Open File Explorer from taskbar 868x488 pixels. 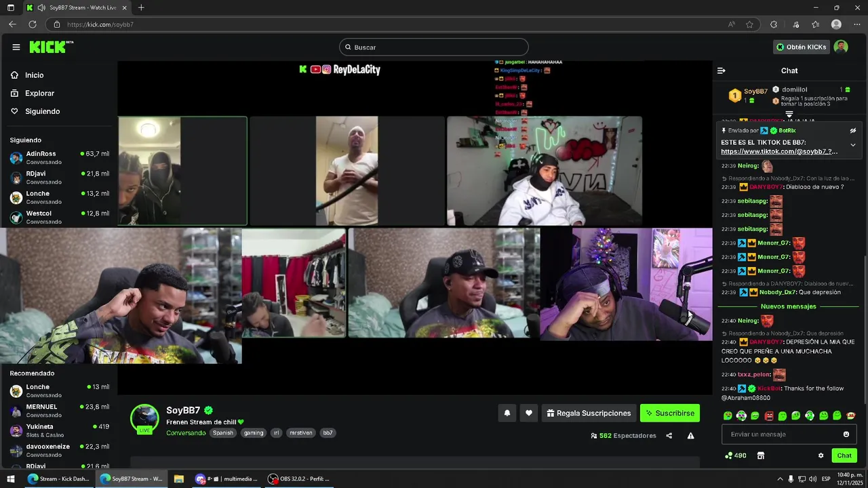coord(178,479)
